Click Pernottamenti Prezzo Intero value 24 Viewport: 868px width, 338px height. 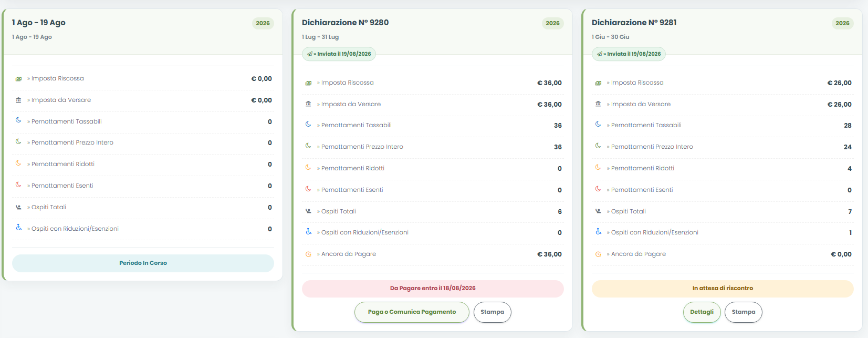[848, 147]
